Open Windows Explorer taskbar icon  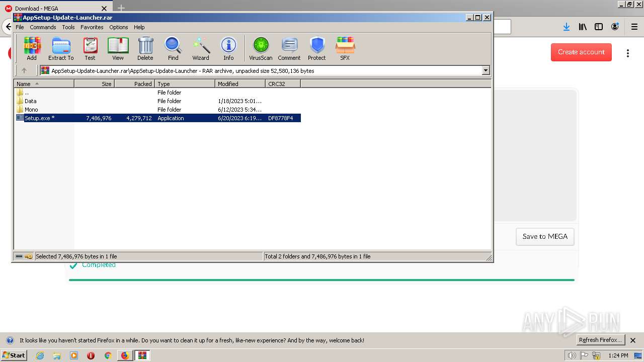[x=57, y=355]
